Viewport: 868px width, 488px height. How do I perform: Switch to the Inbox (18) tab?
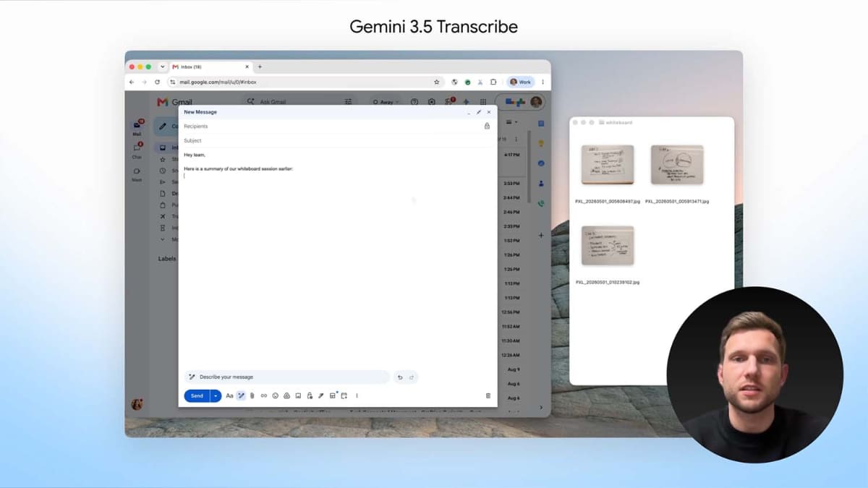click(x=210, y=67)
